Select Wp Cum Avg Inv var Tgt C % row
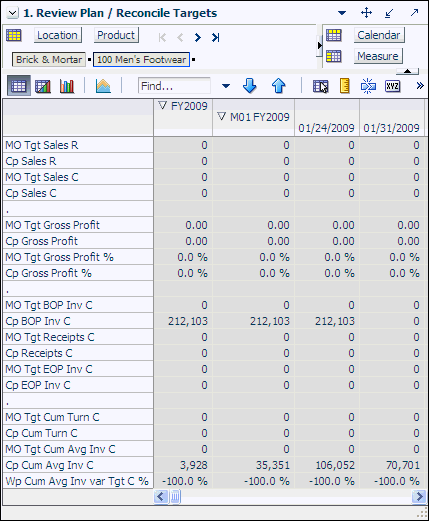This screenshot has height=521, width=429. pos(78,481)
